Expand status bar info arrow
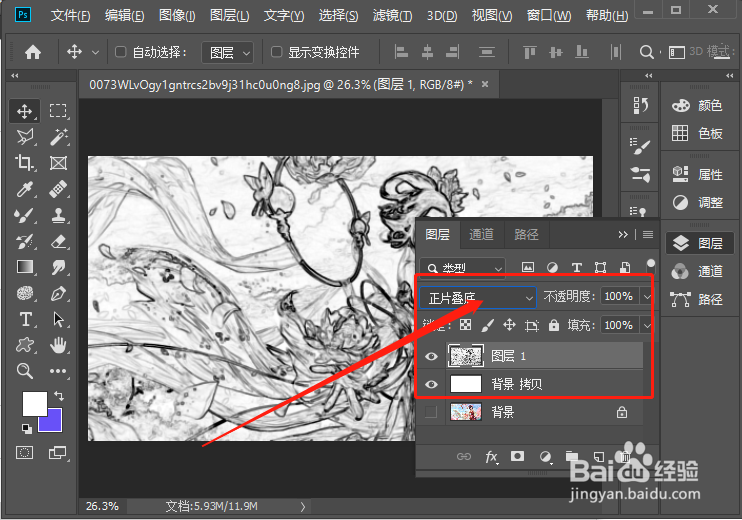This screenshot has width=742, height=520. click(303, 507)
